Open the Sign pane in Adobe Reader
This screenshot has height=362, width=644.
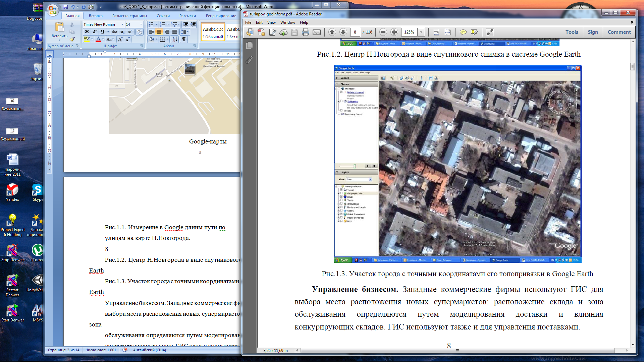(593, 32)
